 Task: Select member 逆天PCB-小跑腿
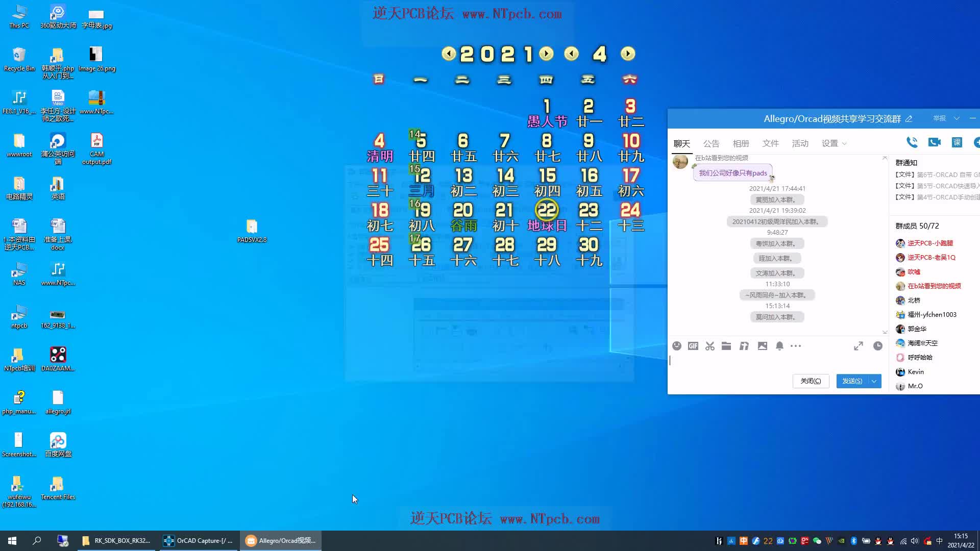pyautogui.click(x=930, y=243)
